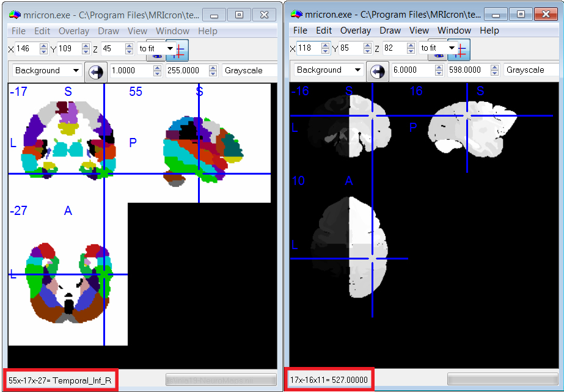
Task: Click the crosshair toggle in the left window
Action: (181, 50)
